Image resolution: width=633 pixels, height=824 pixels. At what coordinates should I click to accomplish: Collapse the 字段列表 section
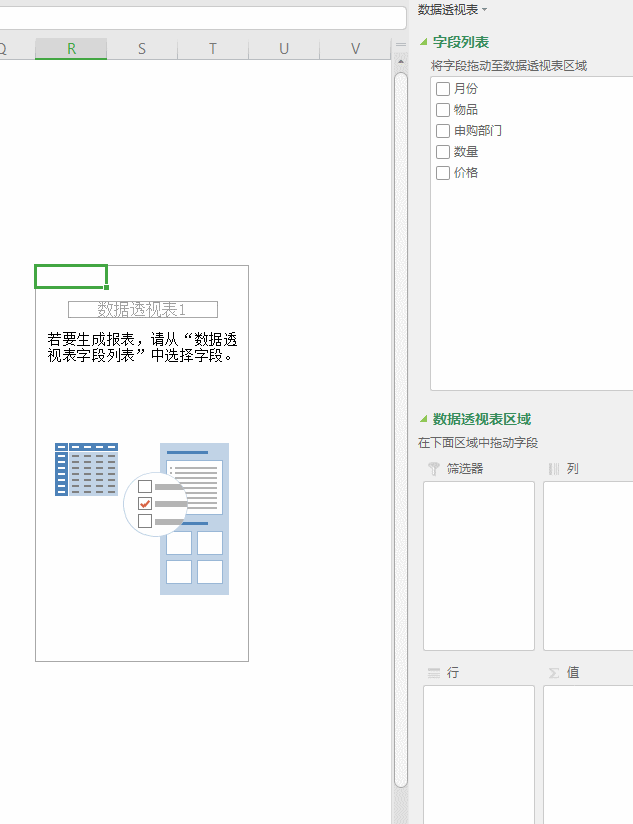click(x=423, y=42)
